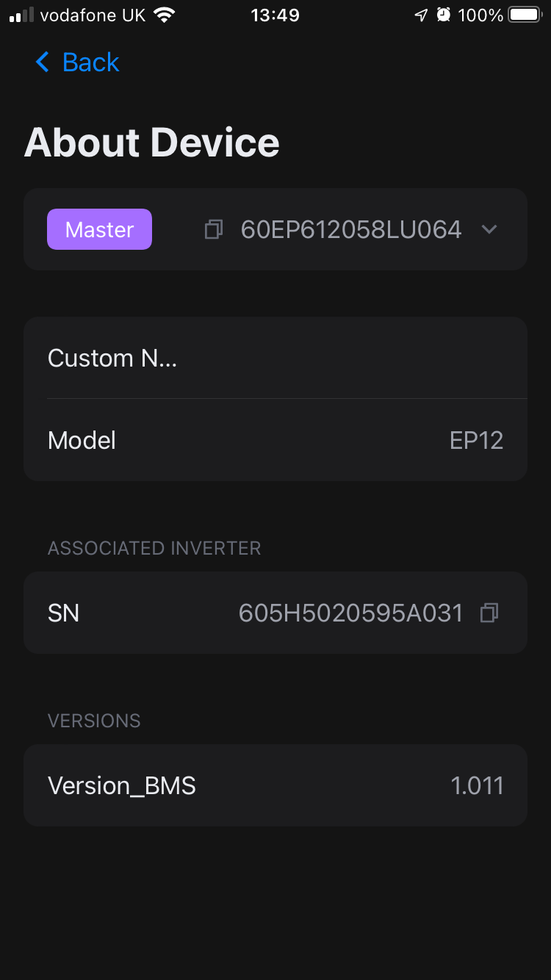This screenshot has width=551, height=980.
Task: Tap the About Device page title
Action: point(152,143)
